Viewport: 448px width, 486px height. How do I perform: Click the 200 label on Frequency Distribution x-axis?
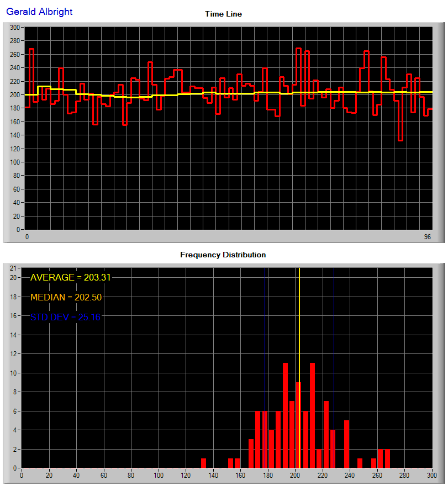click(x=295, y=476)
